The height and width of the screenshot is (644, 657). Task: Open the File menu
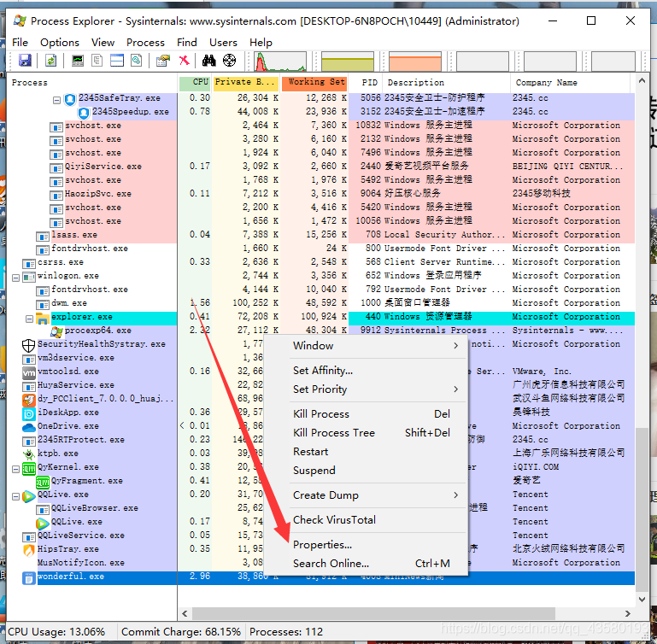21,43
